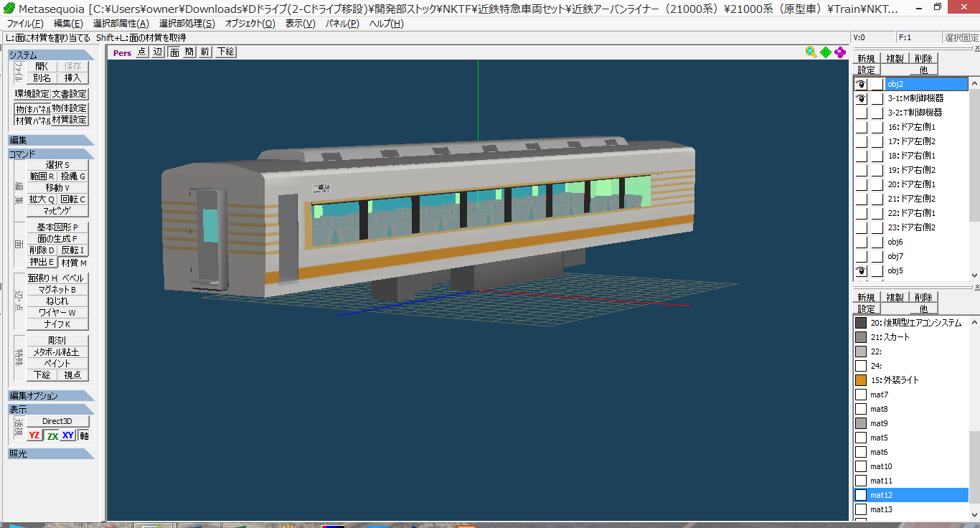Choose the ベベル bevel tool

(73, 278)
